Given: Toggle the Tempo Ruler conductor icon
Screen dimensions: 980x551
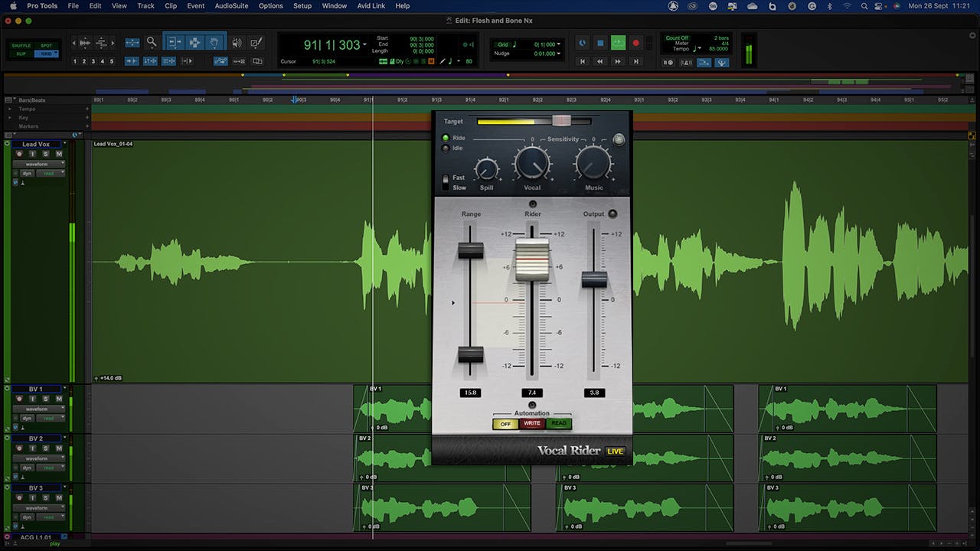Looking at the screenshot, I should (x=722, y=63).
